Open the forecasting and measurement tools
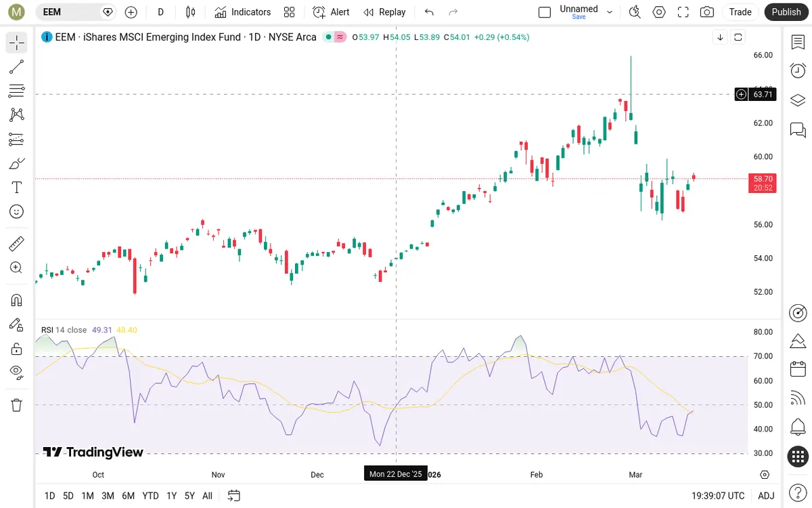This screenshot has width=812, height=508. point(17,139)
